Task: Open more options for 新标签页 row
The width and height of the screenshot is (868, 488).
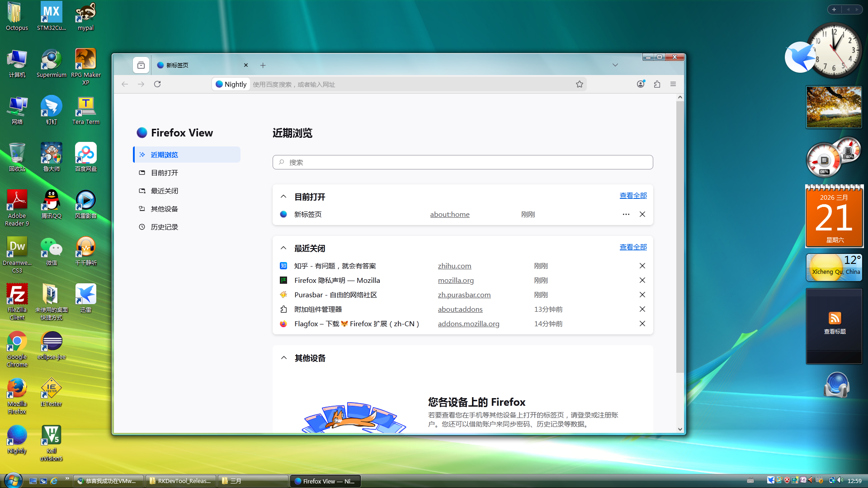Action: [626, 214]
